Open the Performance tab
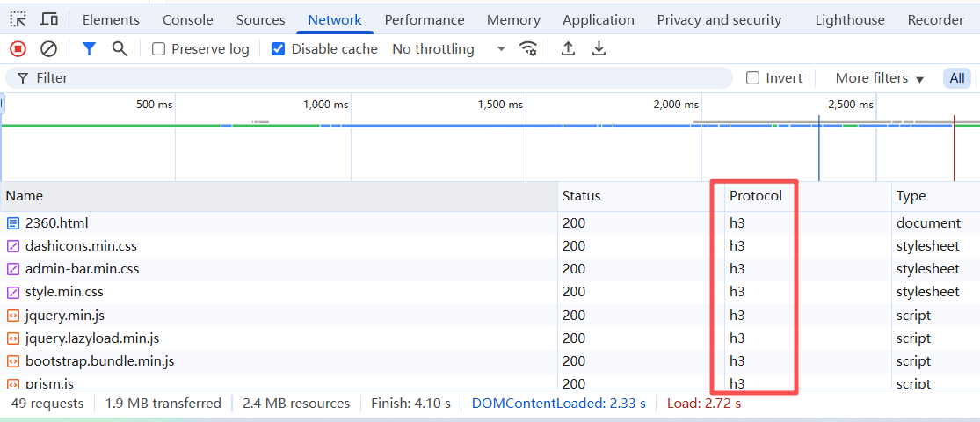This screenshot has height=422, width=980. click(425, 20)
